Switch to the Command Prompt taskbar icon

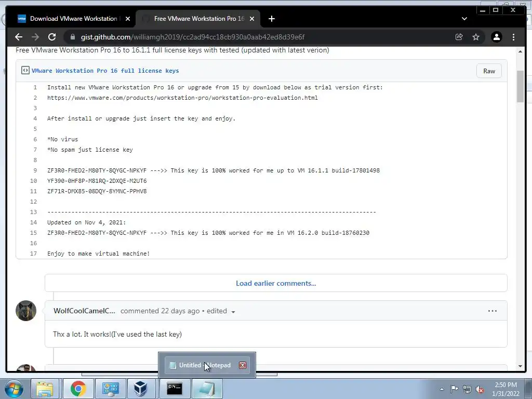coord(175,389)
